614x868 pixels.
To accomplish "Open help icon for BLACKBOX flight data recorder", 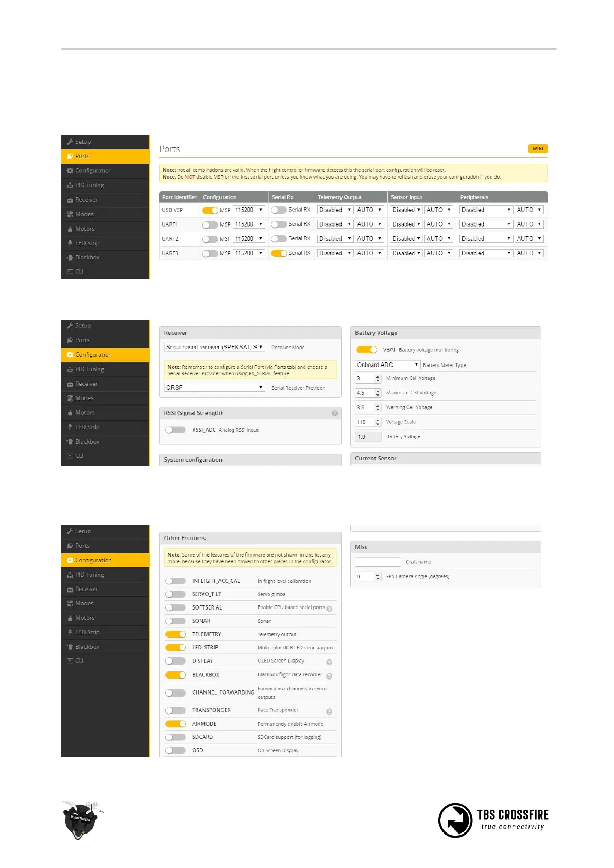I will (329, 676).
